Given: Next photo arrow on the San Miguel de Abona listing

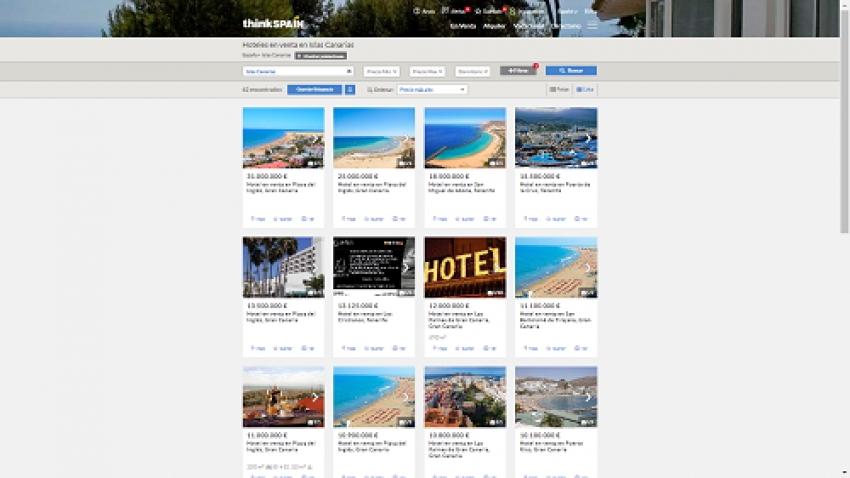Looking at the screenshot, I should coord(497,139).
